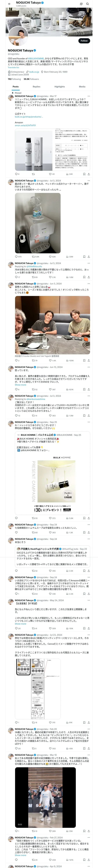This screenshot has width=98, height=868.
Task: Like the pinned post with 40 likes
Action: (x=52, y=174)
